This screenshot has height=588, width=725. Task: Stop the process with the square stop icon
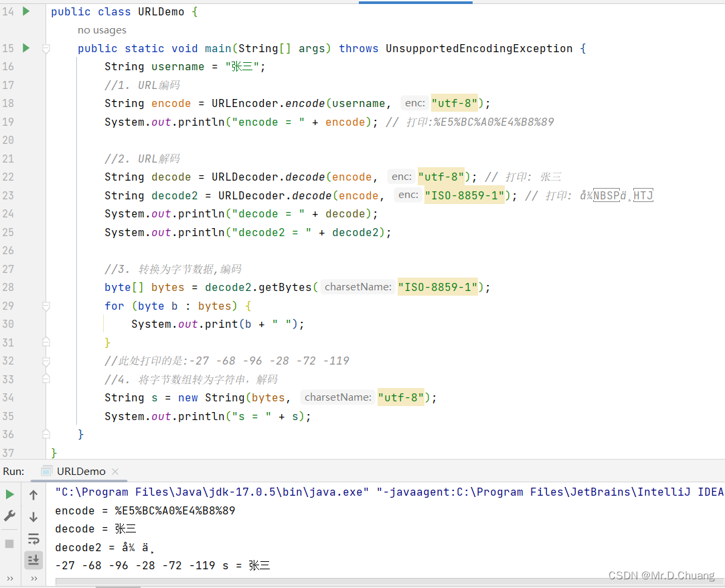[9, 544]
